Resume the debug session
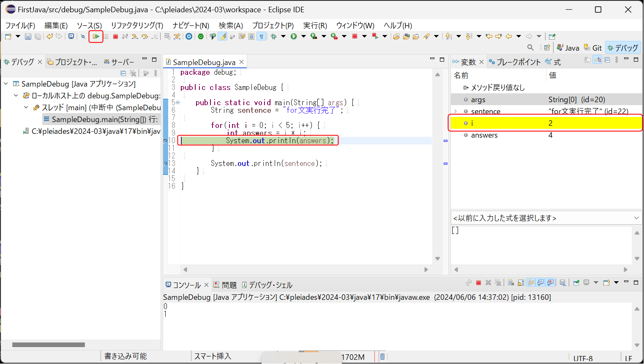The image size is (644, 364). click(x=96, y=36)
